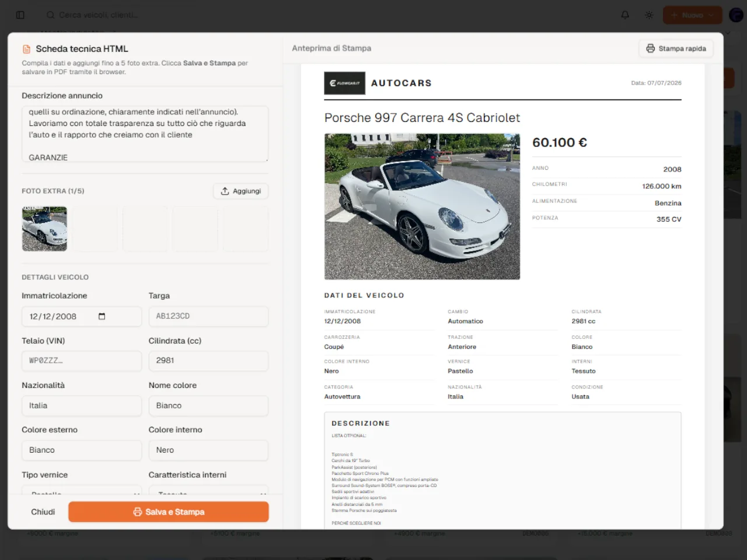Click the ANNO value '2008' in preview
747x560 pixels.
tap(672, 169)
